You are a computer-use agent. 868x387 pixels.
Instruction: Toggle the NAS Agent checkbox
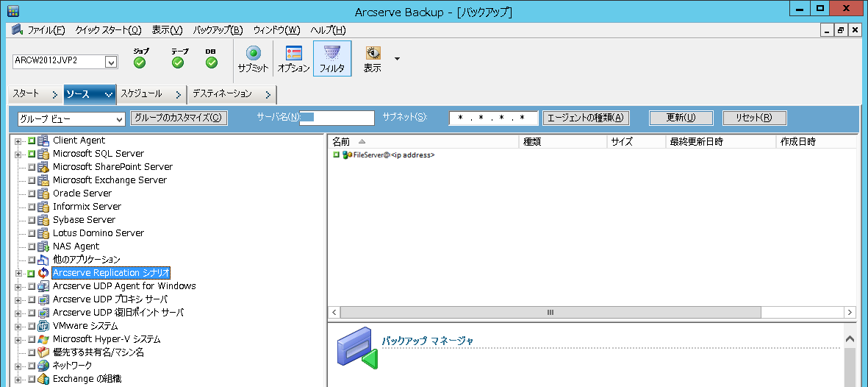pyautogui.click(x=32, y=246)
